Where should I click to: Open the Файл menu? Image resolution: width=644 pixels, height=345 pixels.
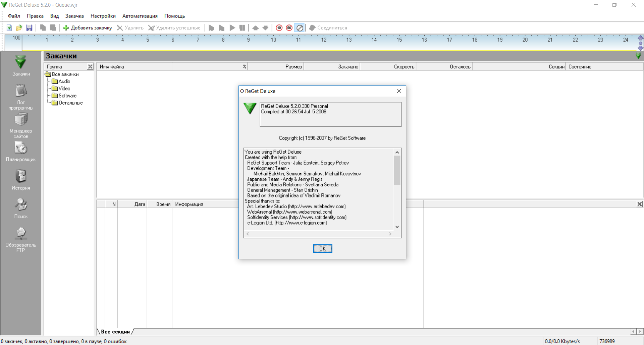click(x=14, y=16)
